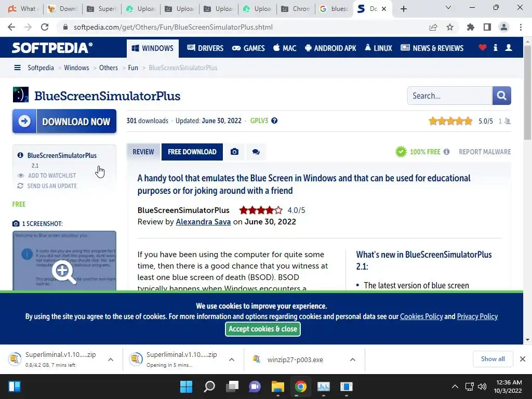The image size is (532, 399).
Task: Bookmark this page with star icon
Action: (450, 27)
